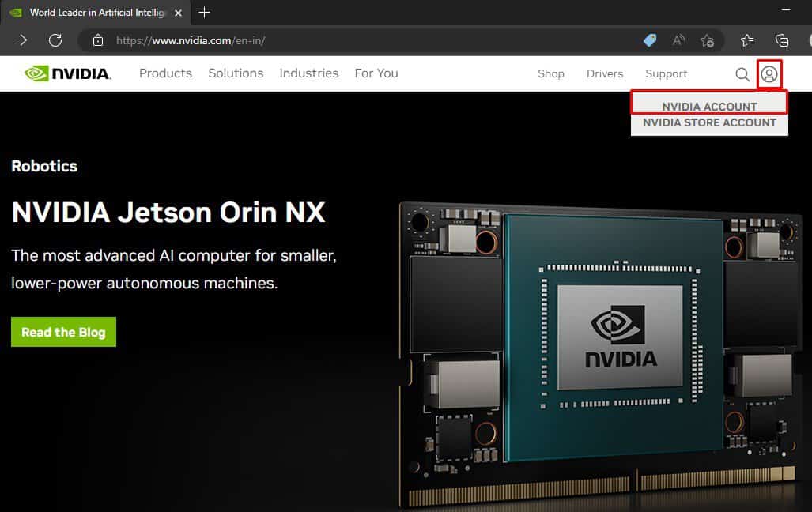Click the Read the Blog button
Screen dimensions: 812x512
point(64,332)
